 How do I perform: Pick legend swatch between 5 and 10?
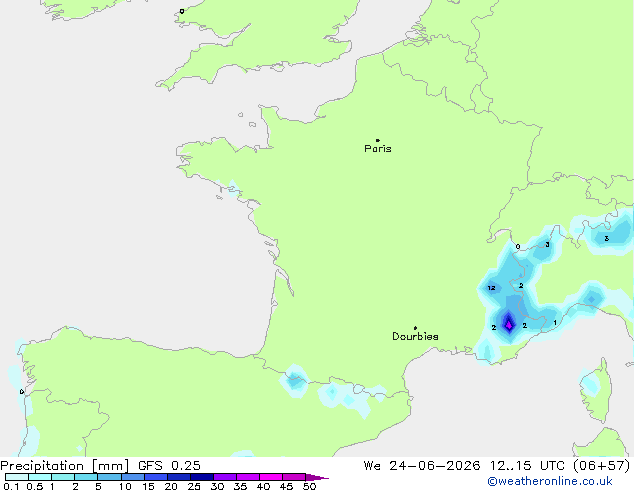click(x=109, y=477)
